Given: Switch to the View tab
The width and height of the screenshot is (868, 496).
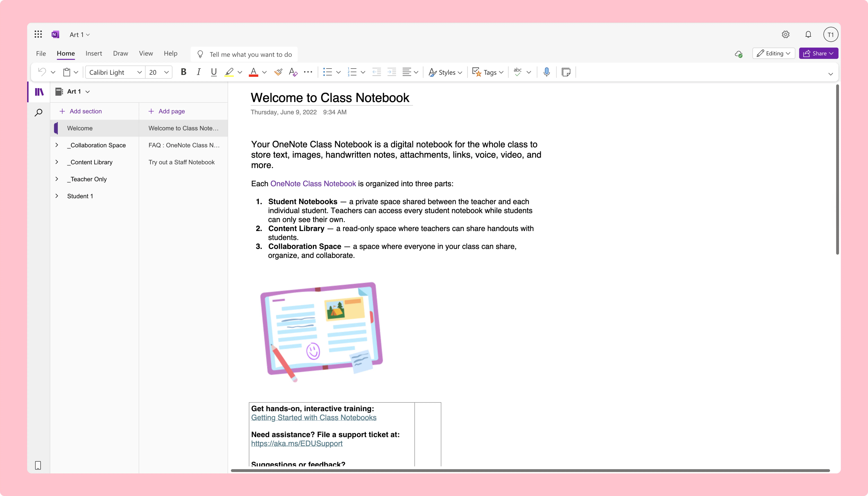Looking at the screenshot, I should coord(146,54).
